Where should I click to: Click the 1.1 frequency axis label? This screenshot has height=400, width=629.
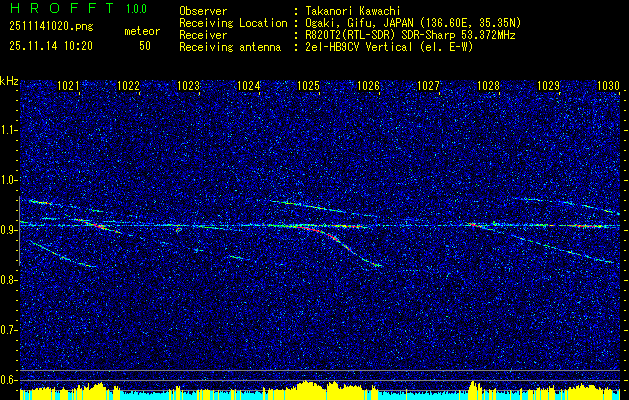pos(8,130)
